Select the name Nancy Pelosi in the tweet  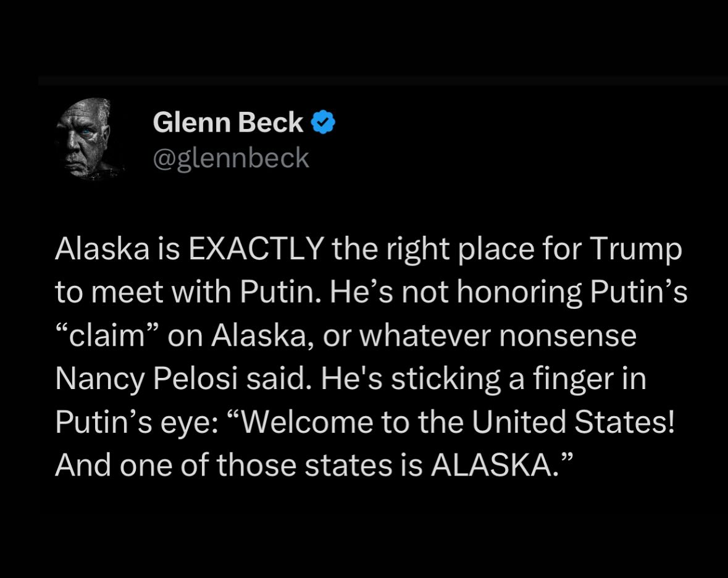(x=146, y=380)
